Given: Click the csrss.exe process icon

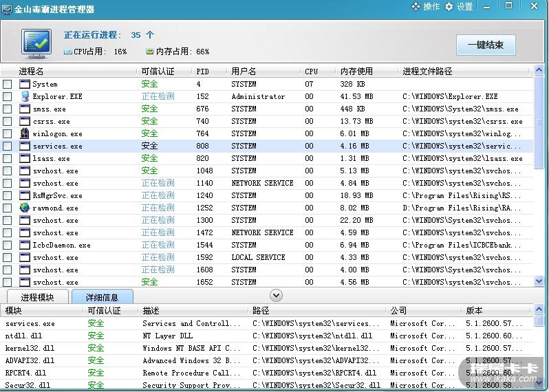Looking at the screenshot, I should 25,121.
